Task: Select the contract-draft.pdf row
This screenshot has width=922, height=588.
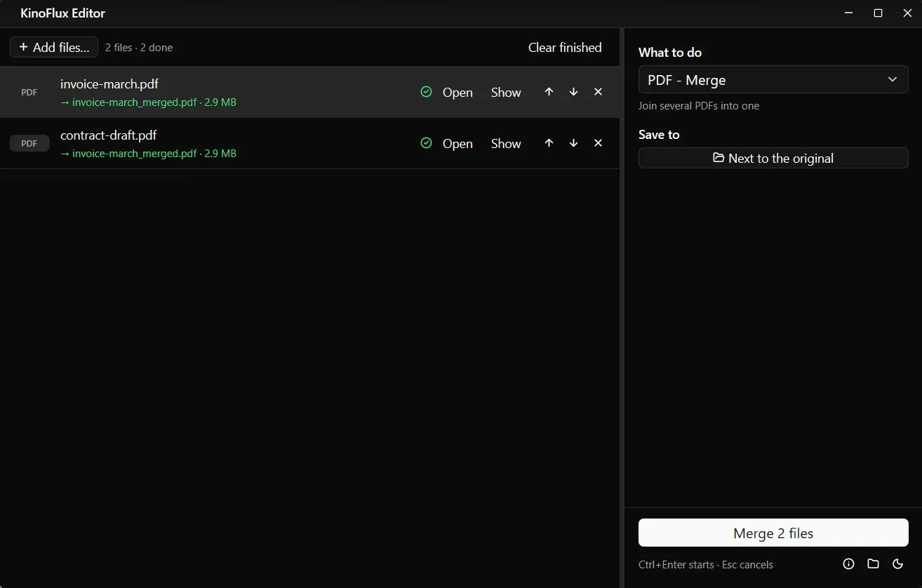Action: pos(309,143)
